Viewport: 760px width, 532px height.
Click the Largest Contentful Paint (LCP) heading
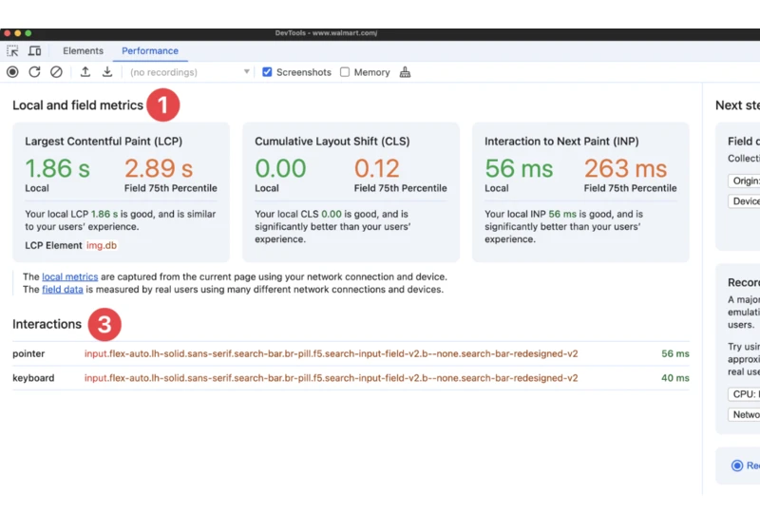(104, 142)
